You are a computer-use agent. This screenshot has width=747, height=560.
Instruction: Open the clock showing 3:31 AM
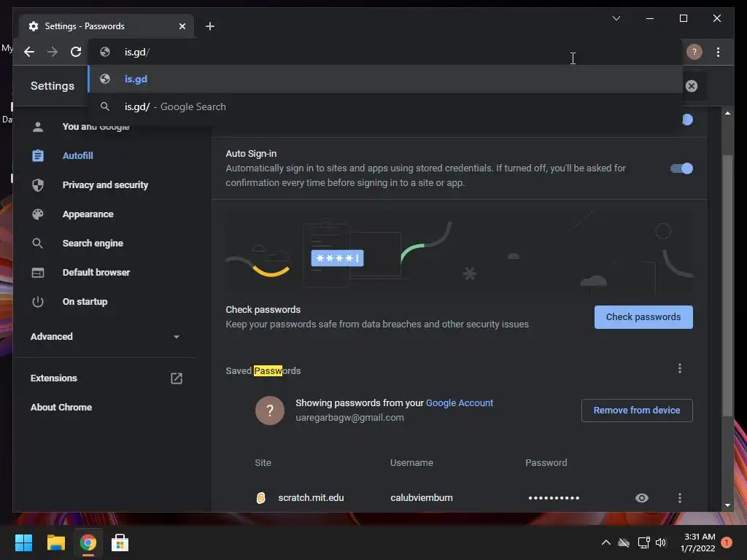coord(697,542)
